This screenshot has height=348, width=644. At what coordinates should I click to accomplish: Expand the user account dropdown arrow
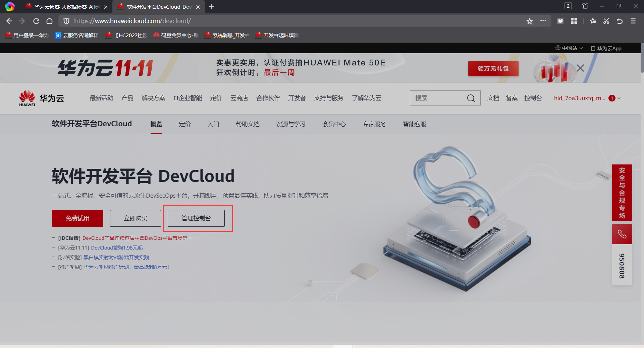619,98
